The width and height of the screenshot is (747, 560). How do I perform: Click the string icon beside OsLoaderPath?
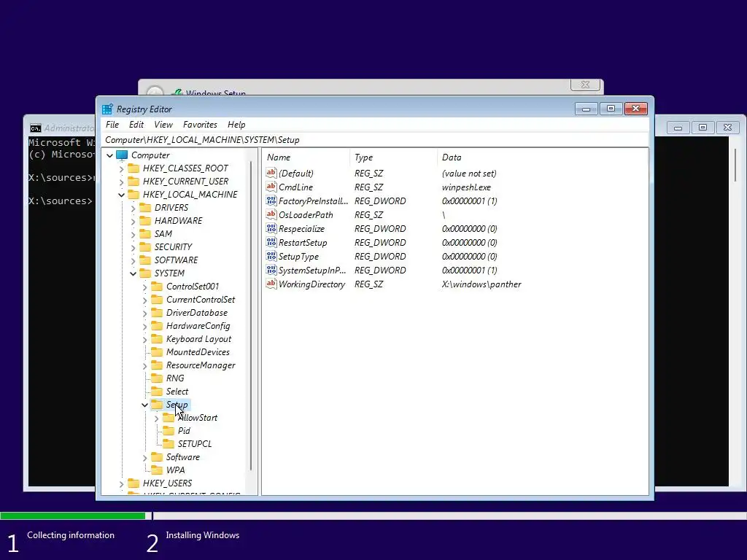click(271, 214)
